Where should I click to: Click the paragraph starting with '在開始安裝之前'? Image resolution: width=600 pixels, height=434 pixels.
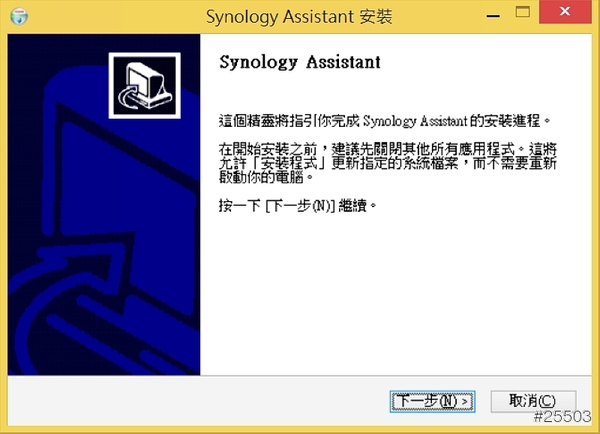pos(388,163)
